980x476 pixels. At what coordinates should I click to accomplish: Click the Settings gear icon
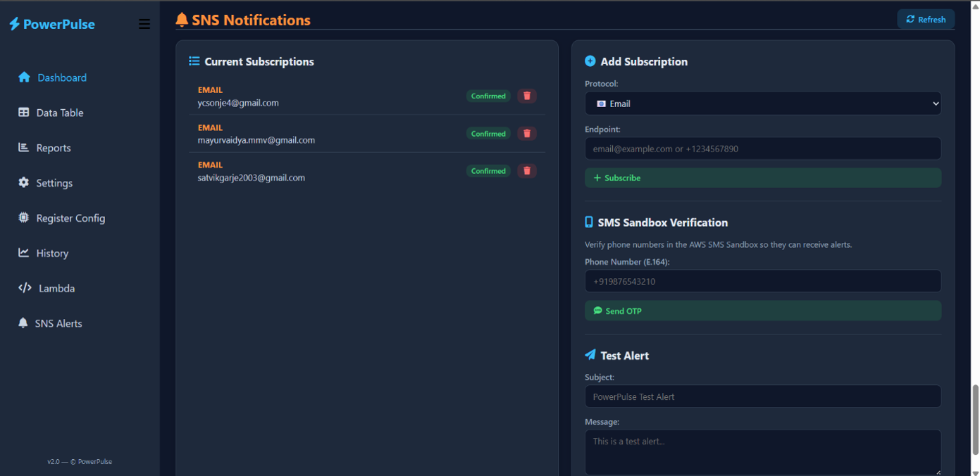(x=23, y=182)
